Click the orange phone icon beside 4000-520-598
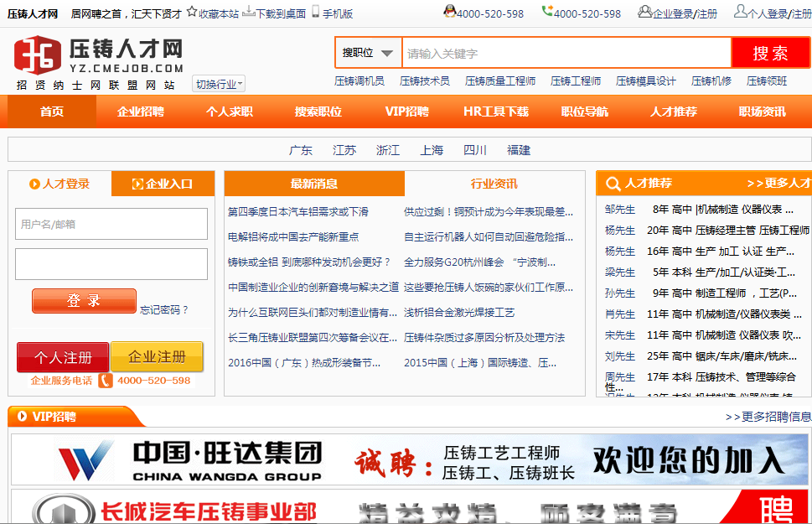 tap(106, 381)
